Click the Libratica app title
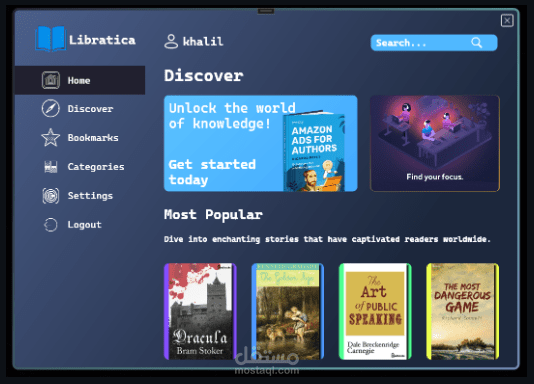This screenshot has height=384, width=534. click(x=102, y=40)
